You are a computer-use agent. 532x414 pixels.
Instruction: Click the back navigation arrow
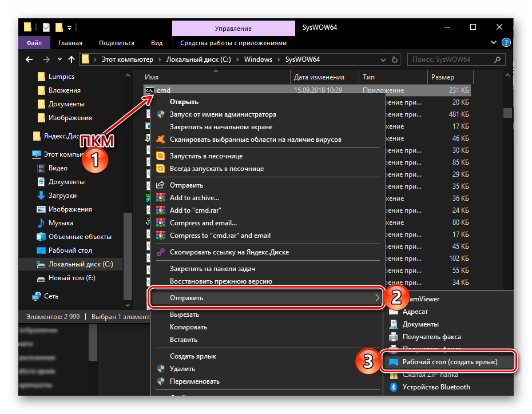[x=29, y=59]
